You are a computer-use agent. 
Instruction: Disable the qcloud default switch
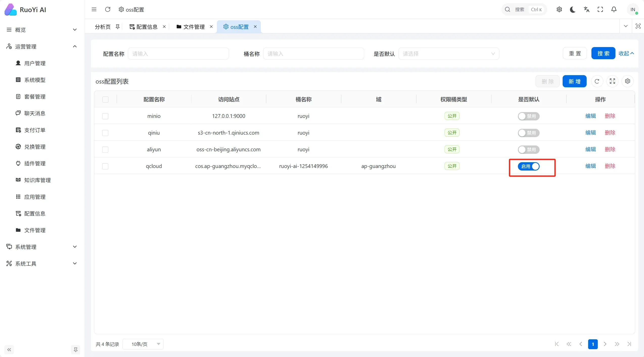[528, 166]
